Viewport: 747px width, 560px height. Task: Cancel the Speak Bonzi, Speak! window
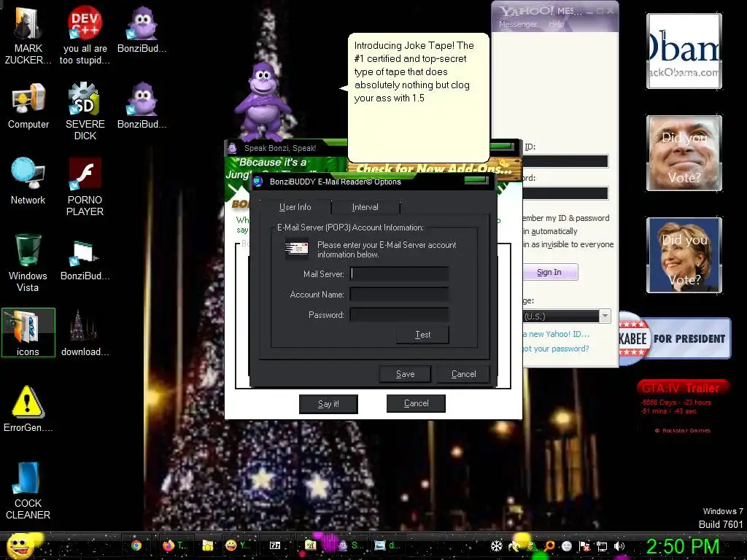tap(416, 403)
